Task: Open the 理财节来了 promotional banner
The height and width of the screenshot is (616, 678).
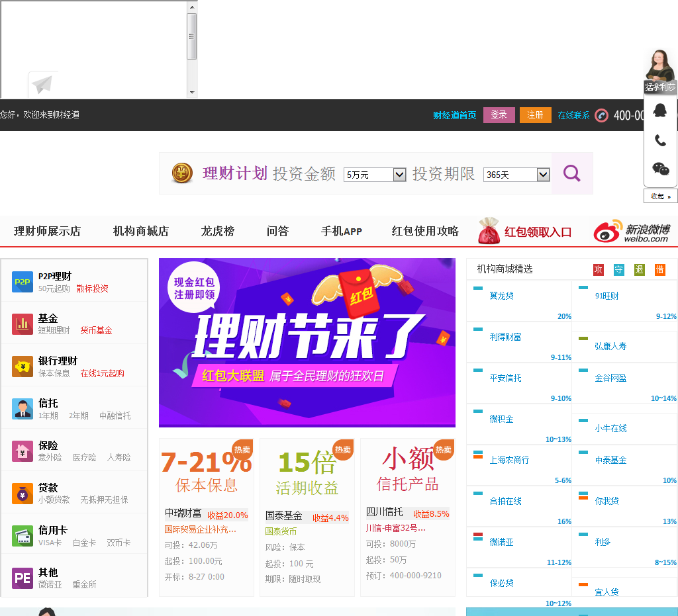Action: (307, 343)
